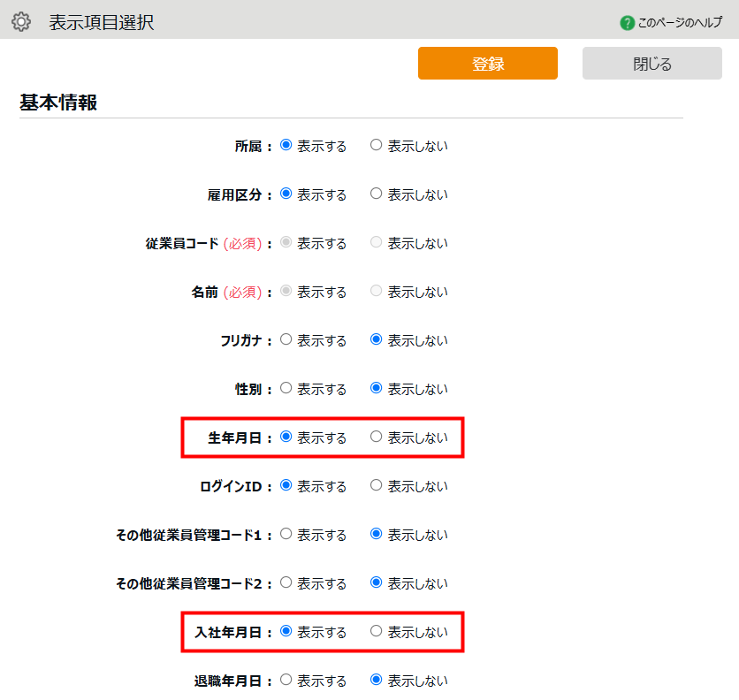Select 表示する for 性別
The width and height of the screenshot is (739, 700).
pos(286,388)
